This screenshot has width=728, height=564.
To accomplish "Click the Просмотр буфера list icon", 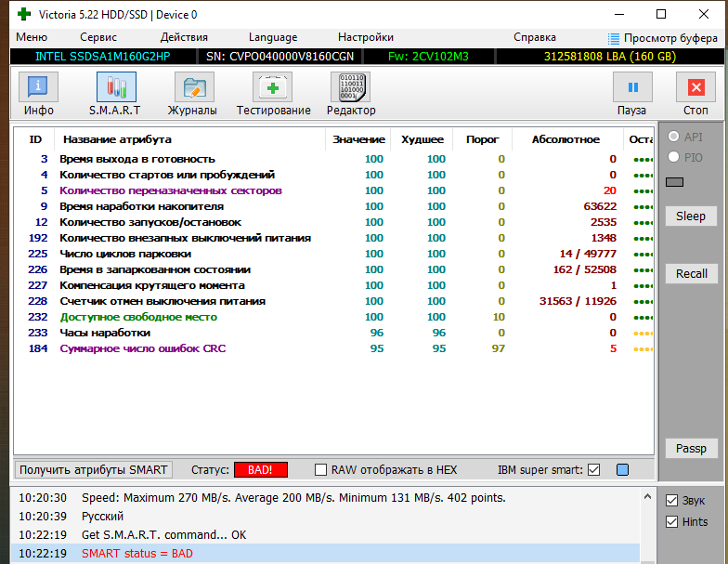I will [x=613, y=39].
